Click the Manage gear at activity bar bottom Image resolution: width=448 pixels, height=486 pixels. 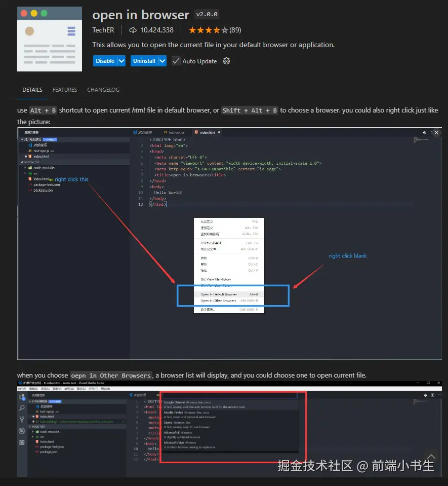pyautogui.click(x=21, y=430)
